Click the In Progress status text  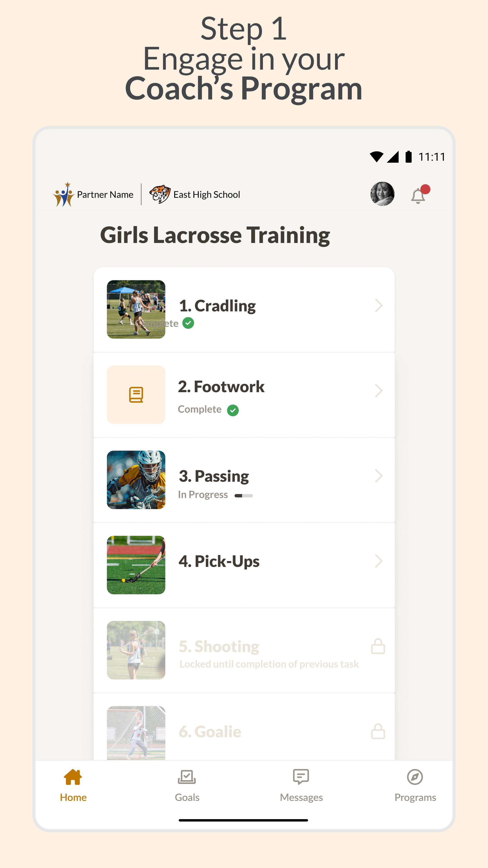pyautogui.click(x=203, y=495)
